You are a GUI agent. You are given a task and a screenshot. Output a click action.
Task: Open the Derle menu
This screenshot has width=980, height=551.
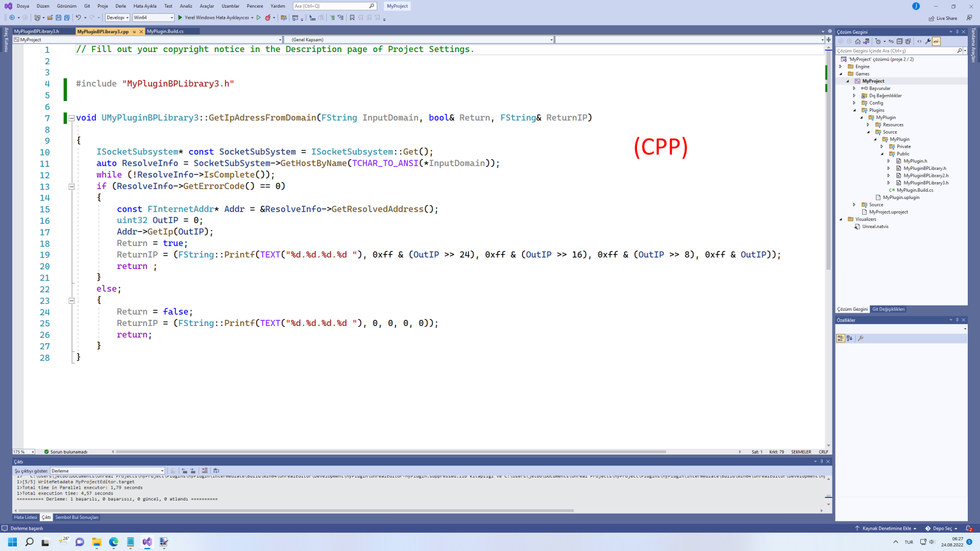pyautogui.click(x=120, y=6)
